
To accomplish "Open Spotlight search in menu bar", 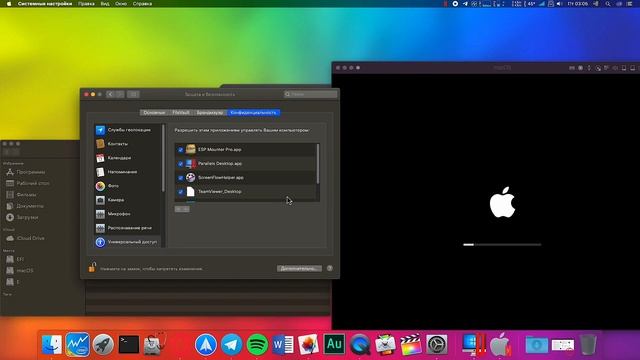I will (608, 4).
